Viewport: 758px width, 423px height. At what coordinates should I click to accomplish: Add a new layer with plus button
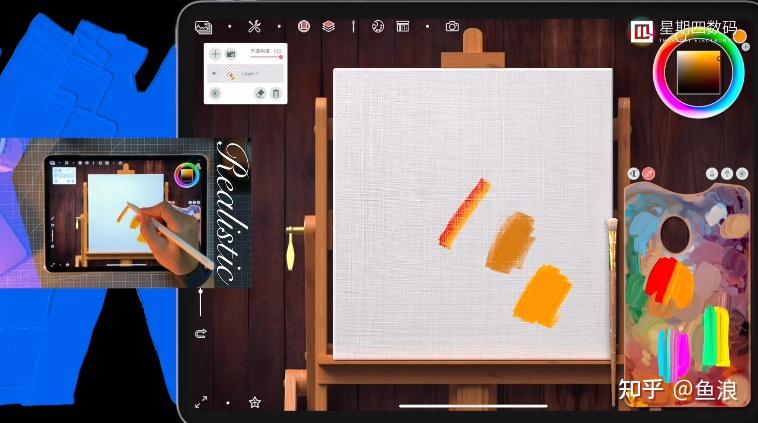point(215,54)
